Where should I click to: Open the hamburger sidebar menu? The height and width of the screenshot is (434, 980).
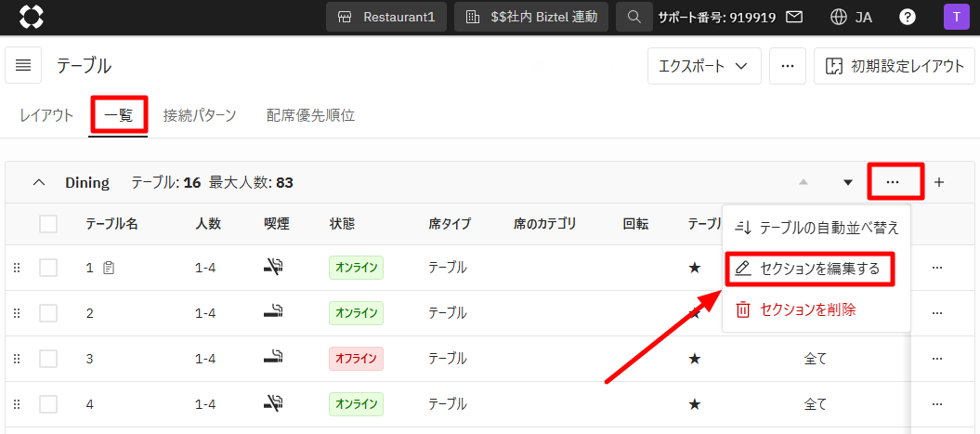[x=23, y=65]
